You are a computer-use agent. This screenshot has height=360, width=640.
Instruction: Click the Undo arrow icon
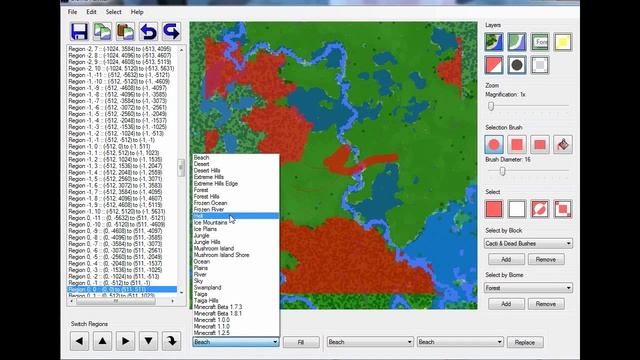coord(148,31)
